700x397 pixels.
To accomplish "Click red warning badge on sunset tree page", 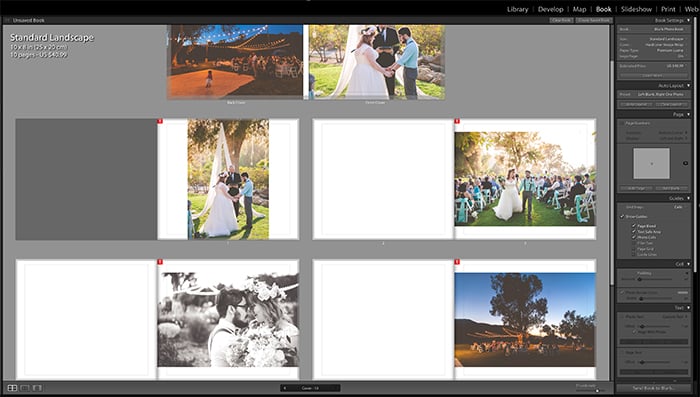I will [457, 262].
